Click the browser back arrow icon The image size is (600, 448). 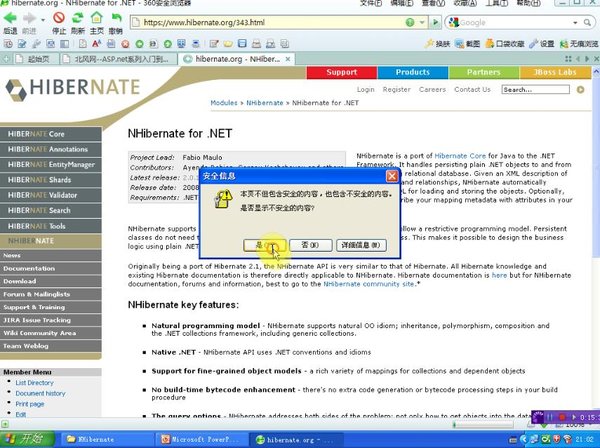pyautogui.click(x=10, y=19)
